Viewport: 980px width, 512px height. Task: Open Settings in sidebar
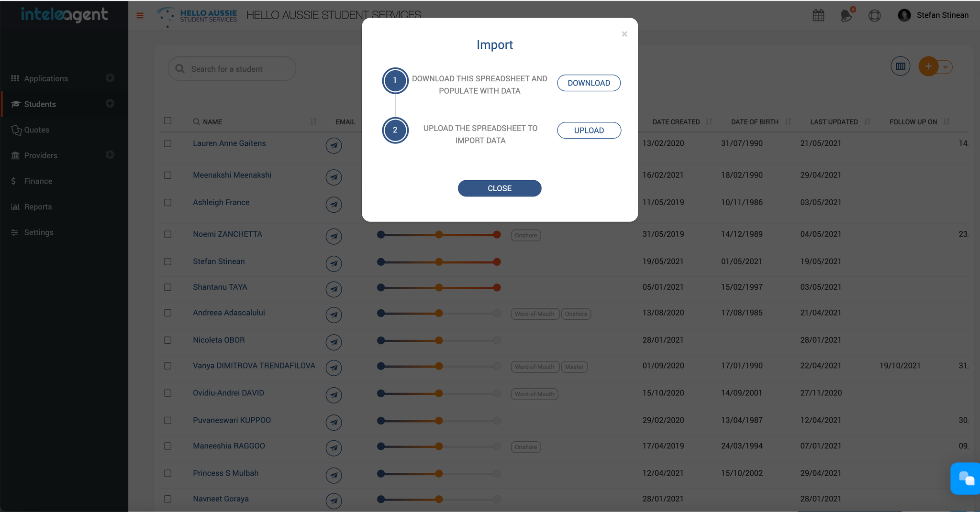[x=39, y=232]
